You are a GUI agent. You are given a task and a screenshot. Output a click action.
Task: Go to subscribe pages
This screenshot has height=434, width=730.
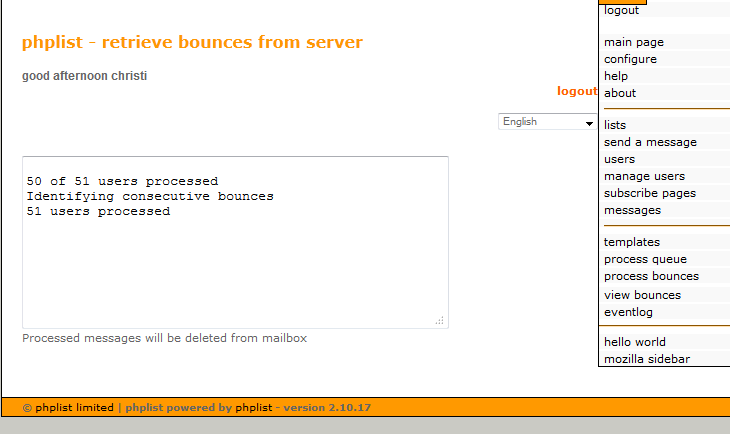coord(649,193)
